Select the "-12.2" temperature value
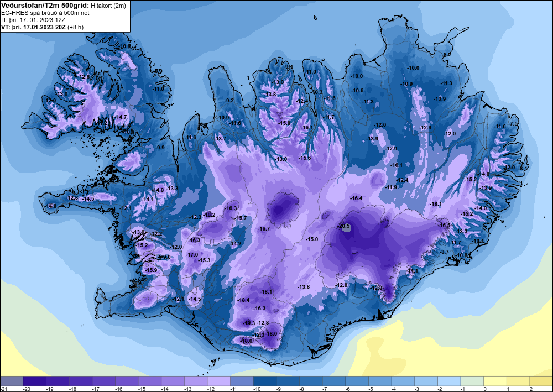The width and height of the screenshot is (553, 392). (x=156, y=234)
